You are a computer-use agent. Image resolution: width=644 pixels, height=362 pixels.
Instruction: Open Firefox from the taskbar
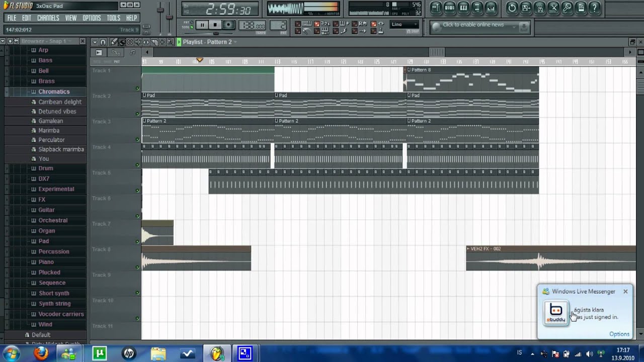pos(41,353)
